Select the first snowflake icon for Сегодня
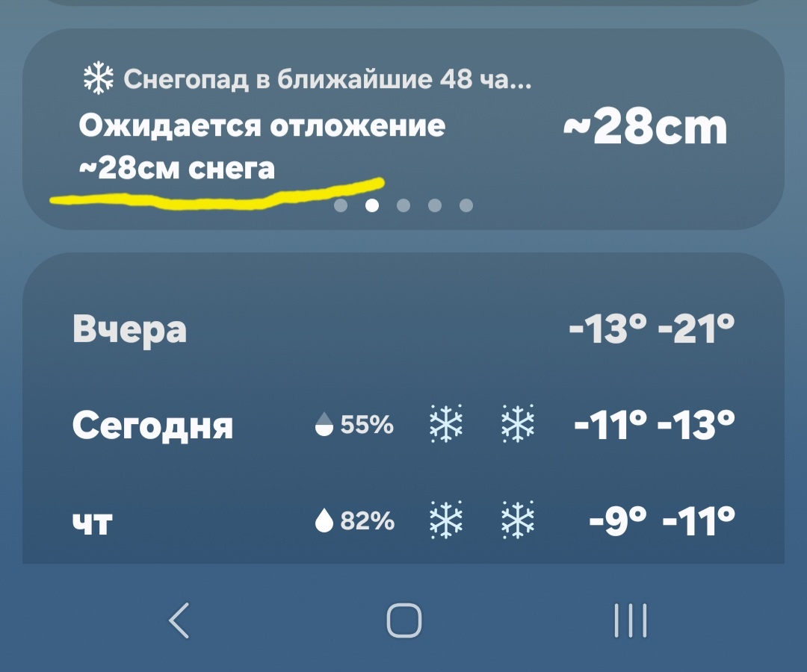Image resolution: width=807 pixels, height=672 pixels. coord(446,423)
